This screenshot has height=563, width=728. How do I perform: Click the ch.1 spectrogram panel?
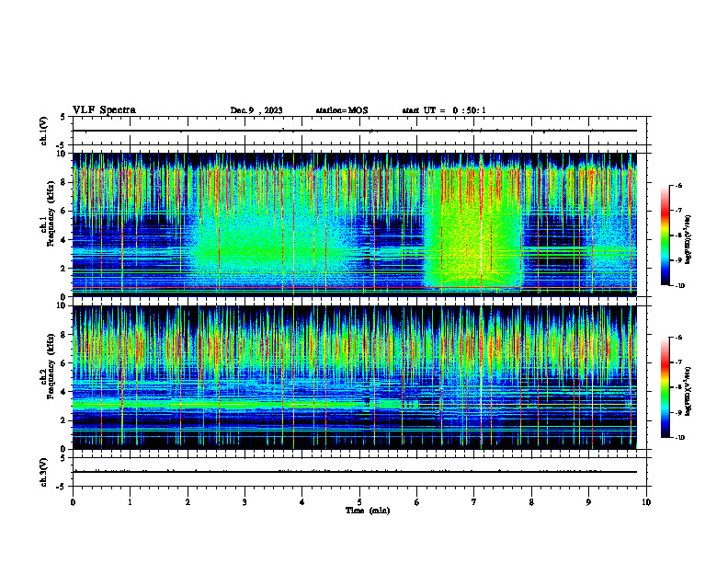[x=355, y=224]
